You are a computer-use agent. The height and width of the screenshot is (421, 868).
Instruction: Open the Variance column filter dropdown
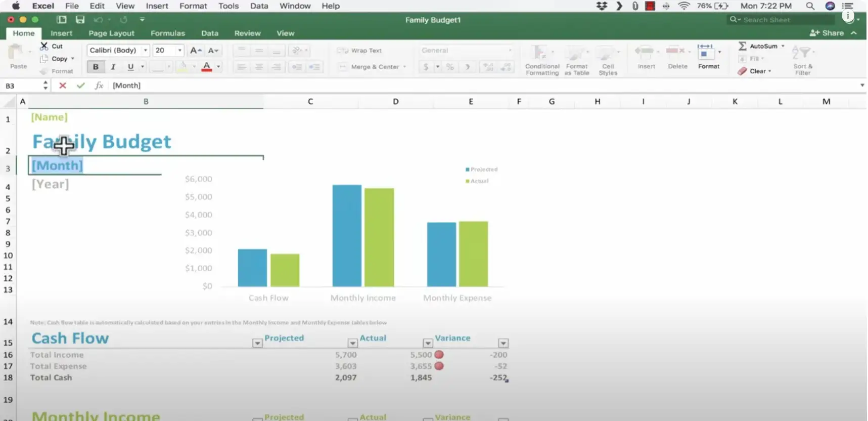click(502, 343)
